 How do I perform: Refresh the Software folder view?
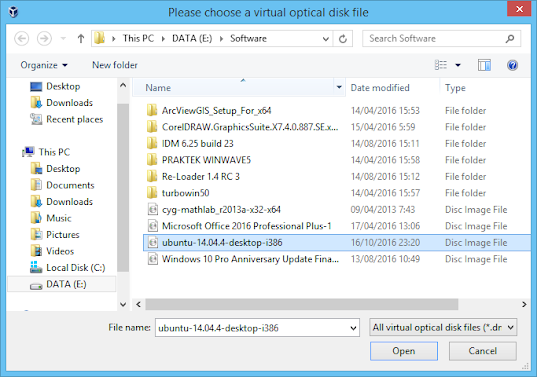pos(343,39)
